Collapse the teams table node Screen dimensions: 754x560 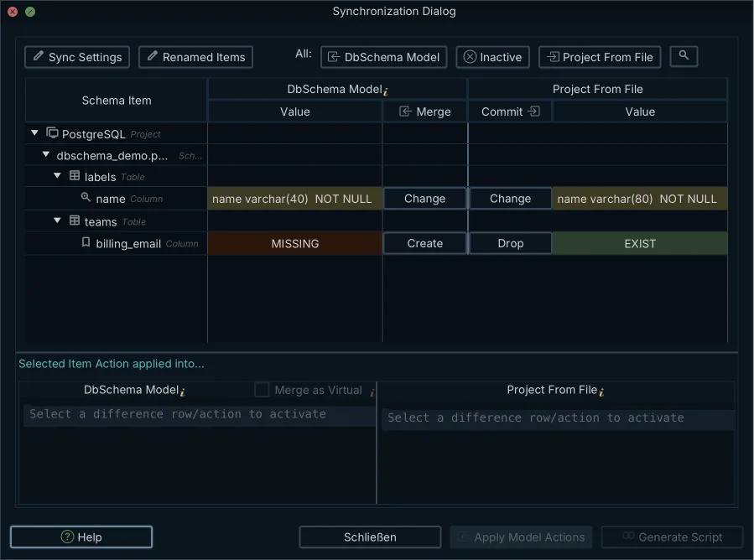coord(58,220)
